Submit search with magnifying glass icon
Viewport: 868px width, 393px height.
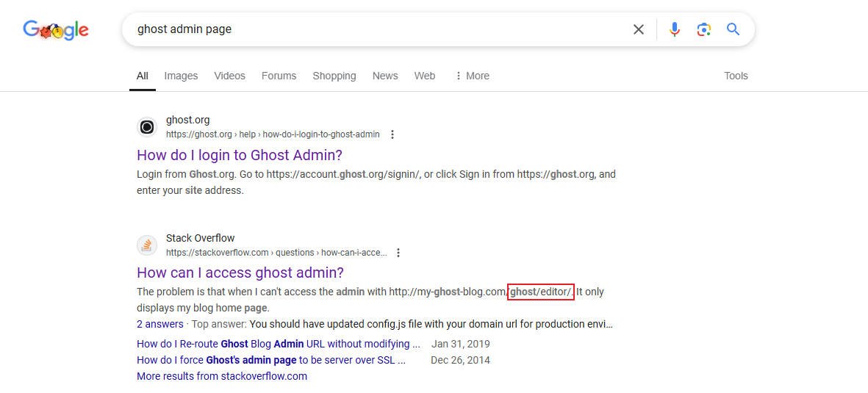(x=733, y=29)
